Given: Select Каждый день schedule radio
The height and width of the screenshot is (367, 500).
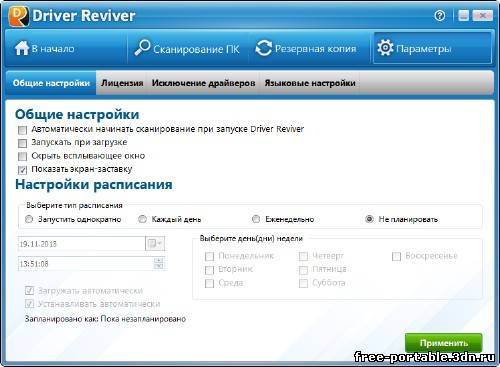Looking at the screenshot, I should coord(142,219).
